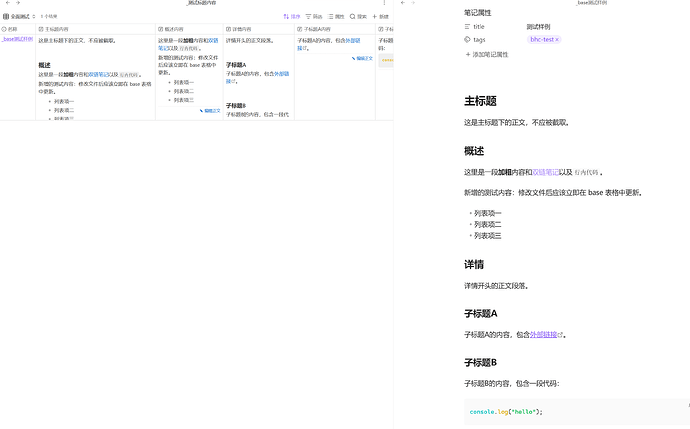Image resolution: width=690 pixels, height=429 pixels.
Task: Navigate back in the right note pane
Action: (403, 3)
